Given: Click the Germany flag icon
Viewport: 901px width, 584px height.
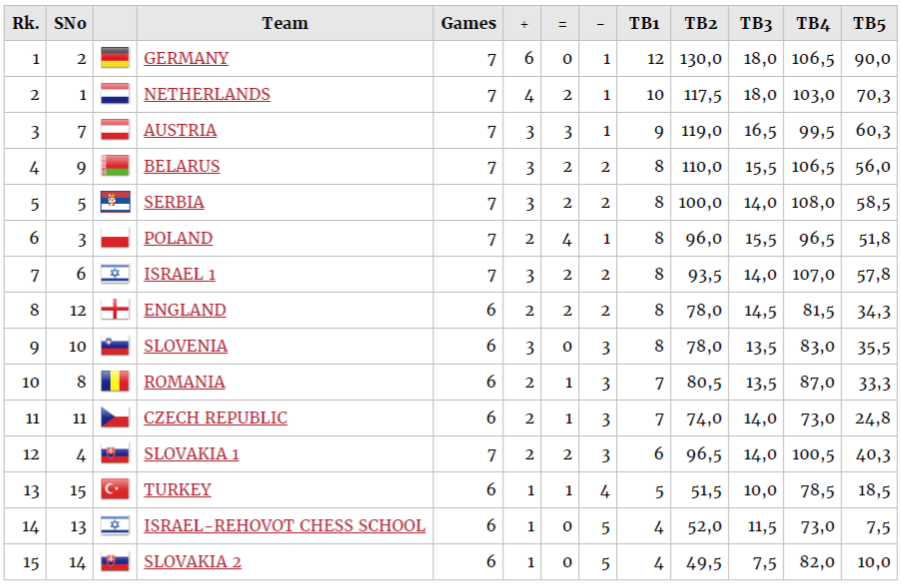Looking at the screenshot, I should [x=115, y=58].
